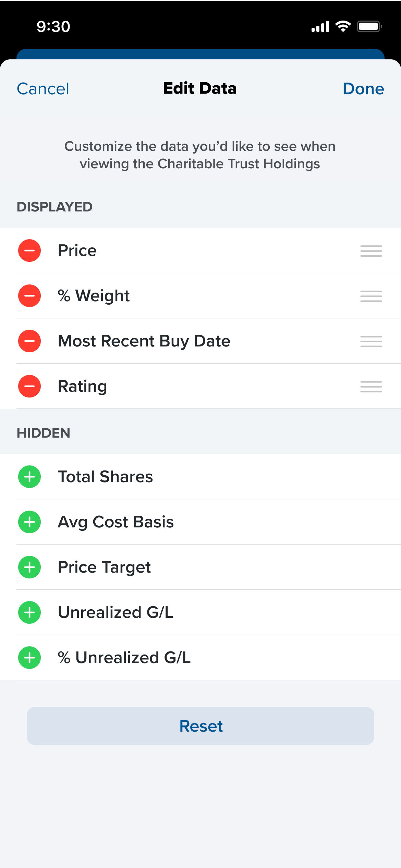401x868 pixels.
Task: Cancel editing data
Action: [43, 89]
